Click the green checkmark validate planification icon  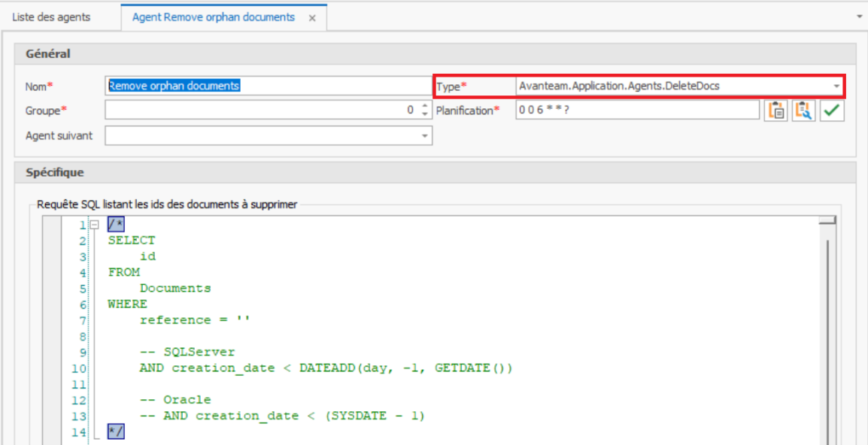click(832, 110)
